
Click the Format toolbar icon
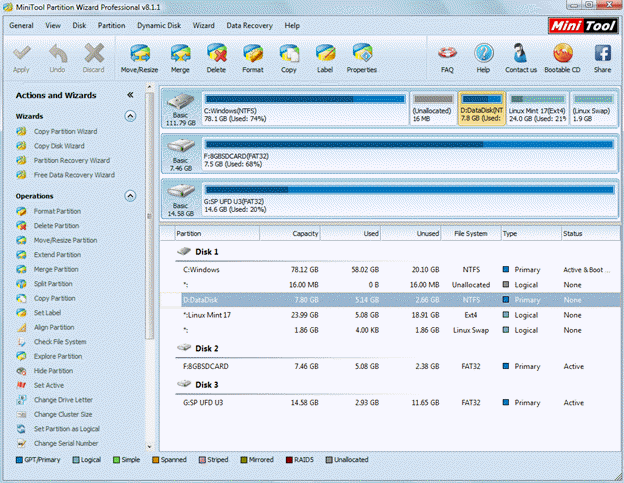[x=253, y=53]
